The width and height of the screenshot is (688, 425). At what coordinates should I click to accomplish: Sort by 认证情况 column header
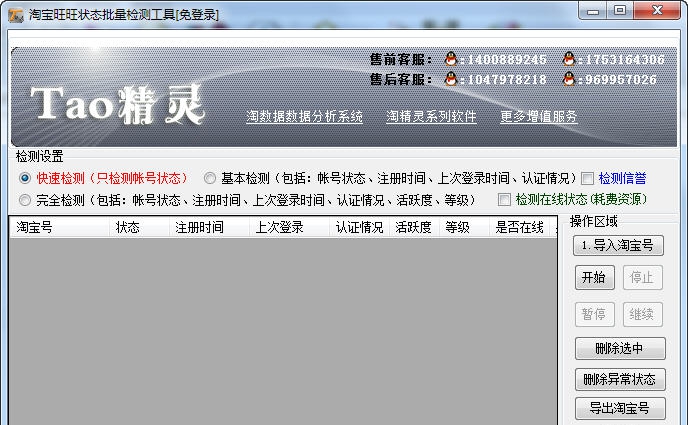click(x=359, y=227)
